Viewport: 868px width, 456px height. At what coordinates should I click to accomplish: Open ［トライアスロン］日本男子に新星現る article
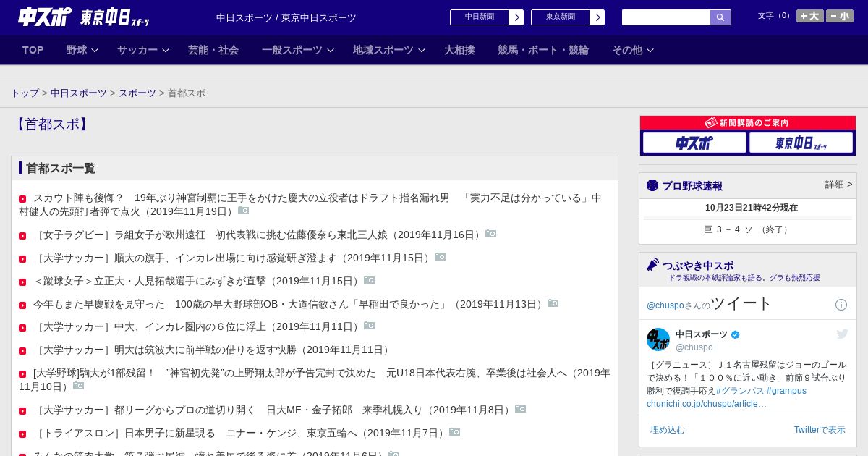tap(239, 433)
